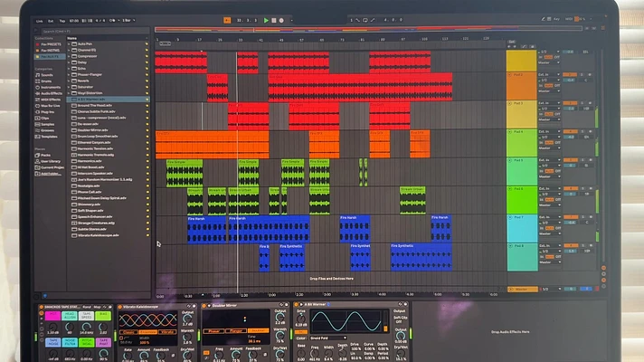644x362 pixels.
Task: Toggle the orange Follow playback icon
Action: click(227, 20)
